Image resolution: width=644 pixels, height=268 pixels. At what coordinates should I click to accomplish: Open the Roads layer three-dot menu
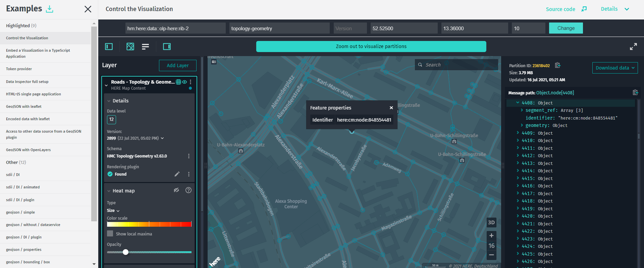[191, 82]
